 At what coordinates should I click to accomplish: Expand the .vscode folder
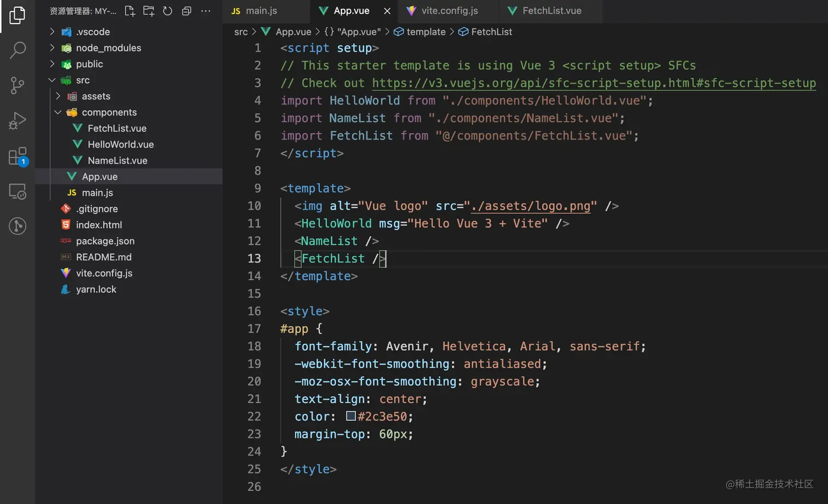(129, 32)
